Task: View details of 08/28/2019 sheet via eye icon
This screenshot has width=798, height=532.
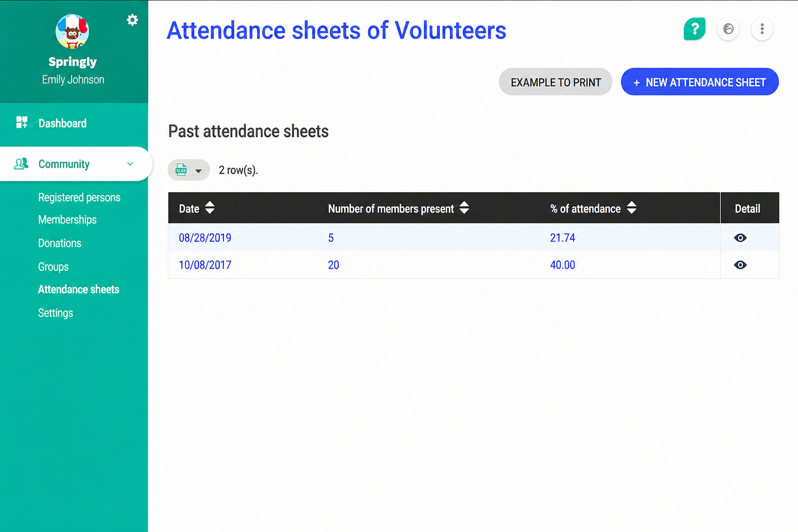Action: click(740, 238)
